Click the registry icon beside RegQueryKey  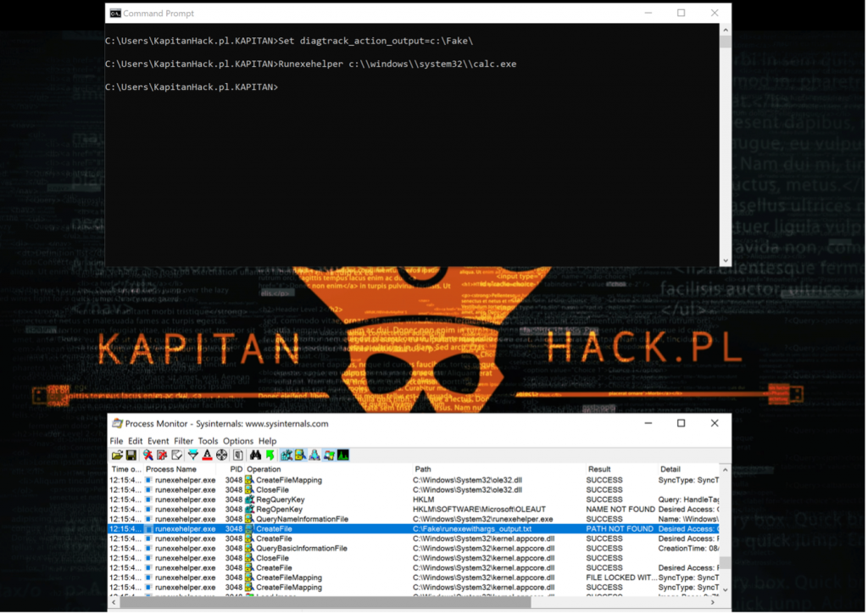250,500
